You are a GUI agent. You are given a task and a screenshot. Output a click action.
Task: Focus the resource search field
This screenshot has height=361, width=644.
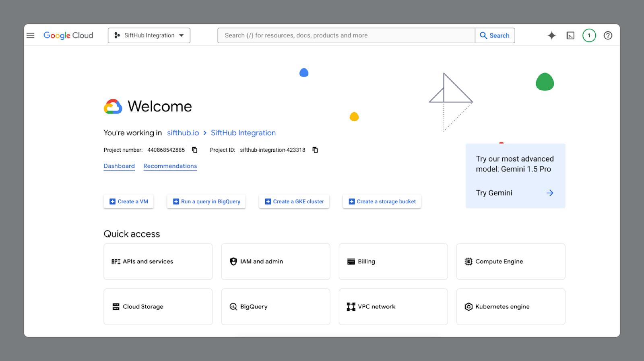click(x=346, y=35)
